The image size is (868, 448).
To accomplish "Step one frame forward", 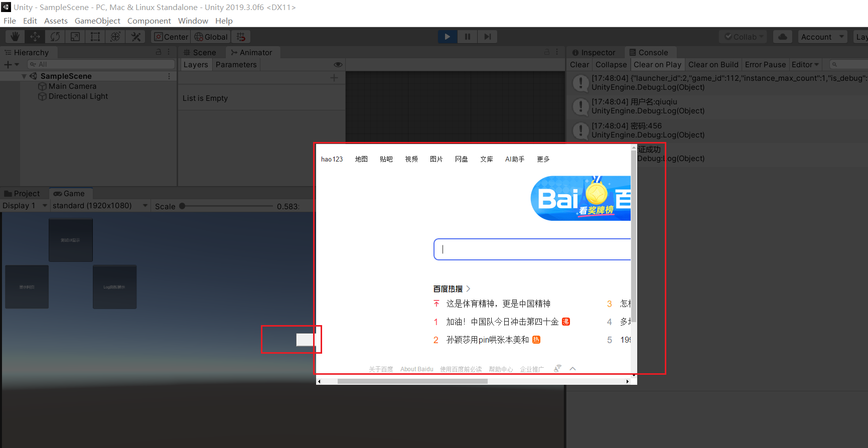I will [x=487, y=37].
